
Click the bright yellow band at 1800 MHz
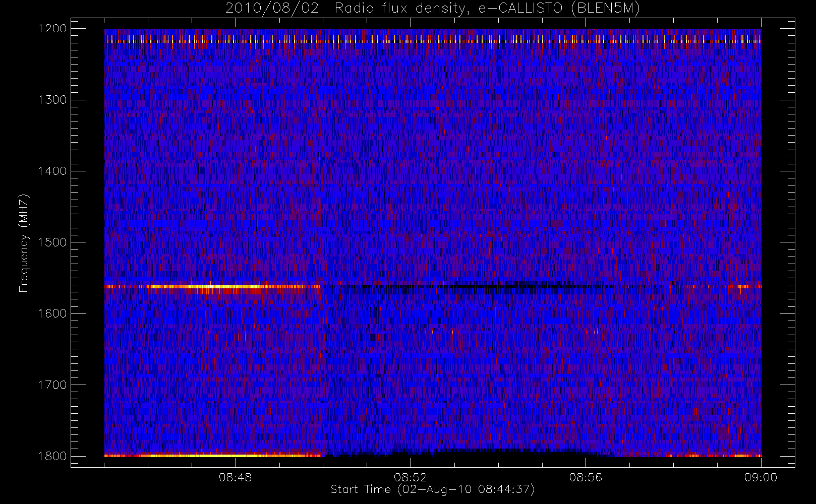[x=213, y=456]
